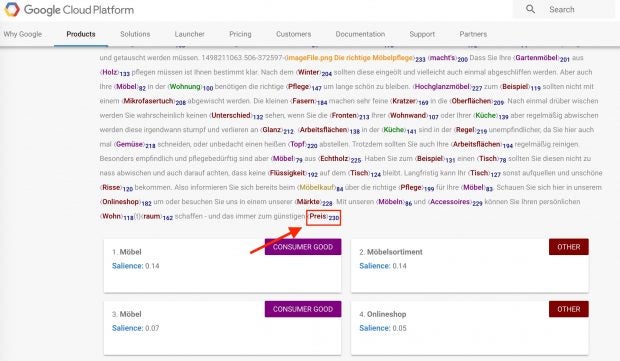Click the entity Möbelkauf 84

(x=319, y=188)
